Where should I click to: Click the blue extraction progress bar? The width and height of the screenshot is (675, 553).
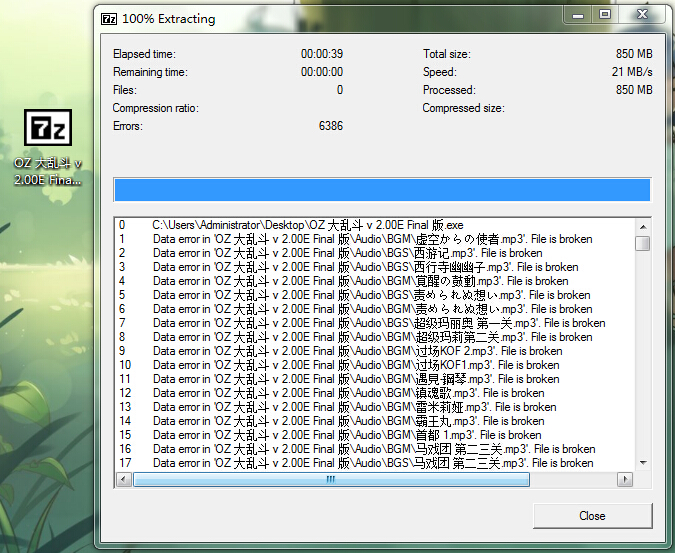click(x=382, y=190)
